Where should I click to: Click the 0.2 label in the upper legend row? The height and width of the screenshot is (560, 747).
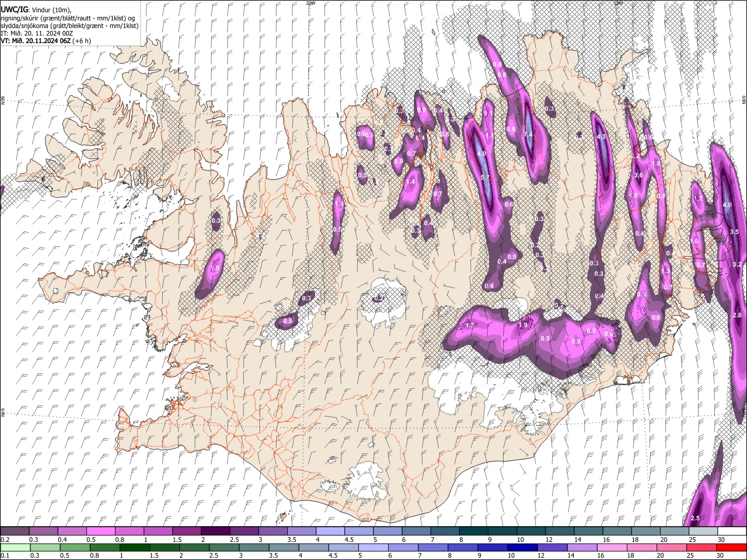[4, 540]
